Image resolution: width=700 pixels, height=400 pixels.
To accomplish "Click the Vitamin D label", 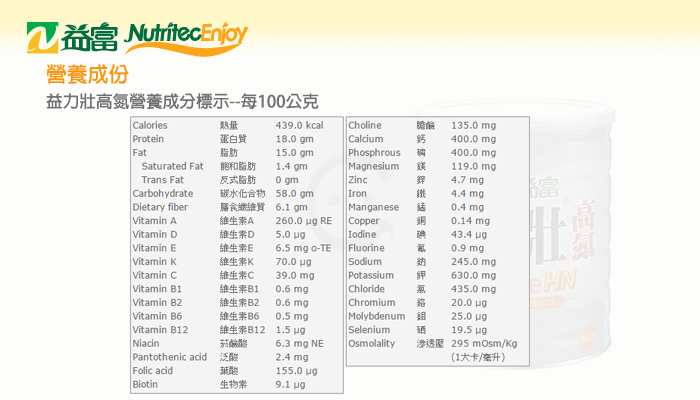I will click(155, 234).
